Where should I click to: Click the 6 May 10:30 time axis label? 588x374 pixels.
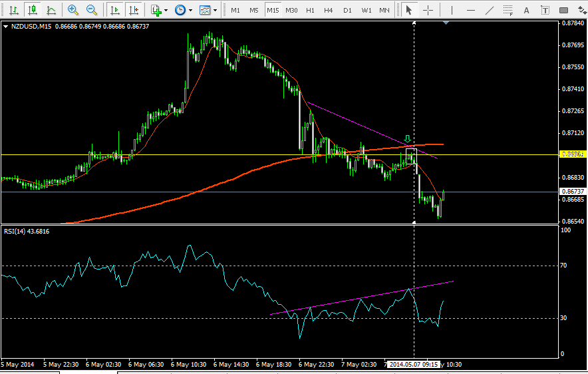(189, 364)
